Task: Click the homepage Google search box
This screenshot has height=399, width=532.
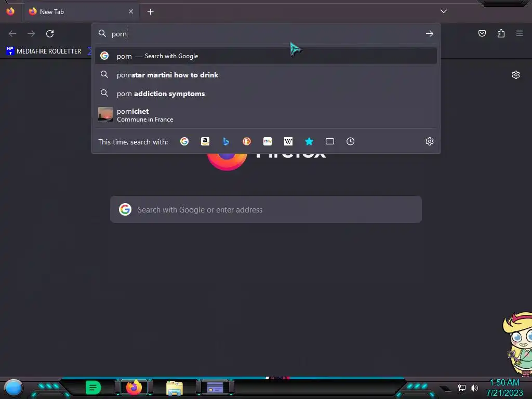Action: click(266, 210)
